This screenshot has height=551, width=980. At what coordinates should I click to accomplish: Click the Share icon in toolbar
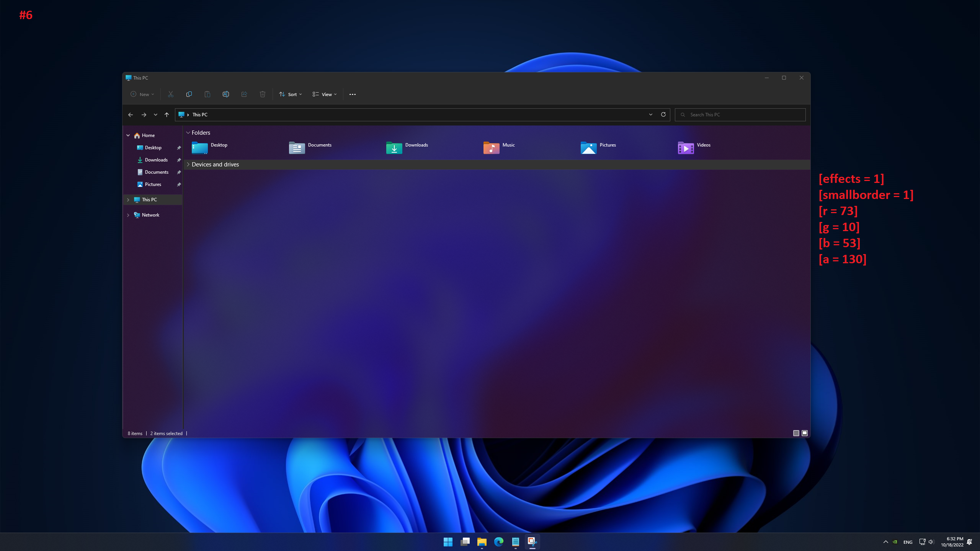click(244, 94)
